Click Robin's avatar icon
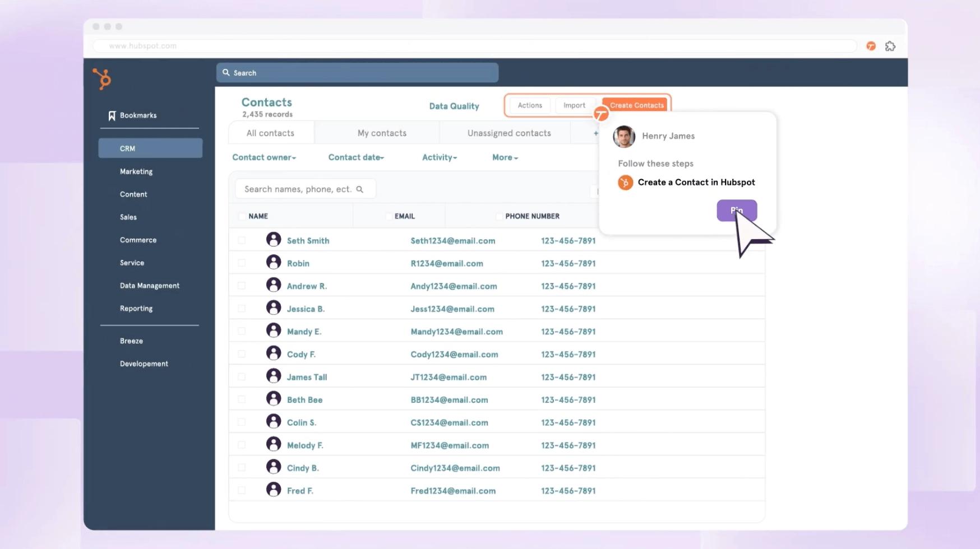980x549 pixels. [x=274, y=262]
